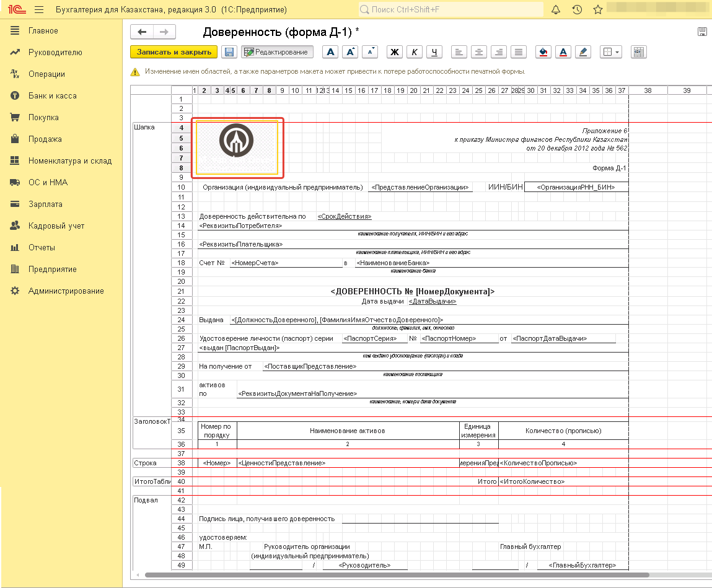
Task: Click cell <ГлавныйБухгалтер>
Action: pyautogui.click(x=582, y=565)
